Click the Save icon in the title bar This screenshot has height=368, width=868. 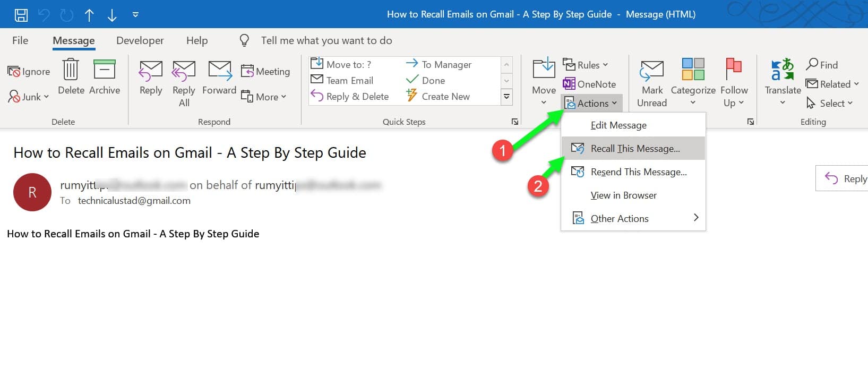21,15
